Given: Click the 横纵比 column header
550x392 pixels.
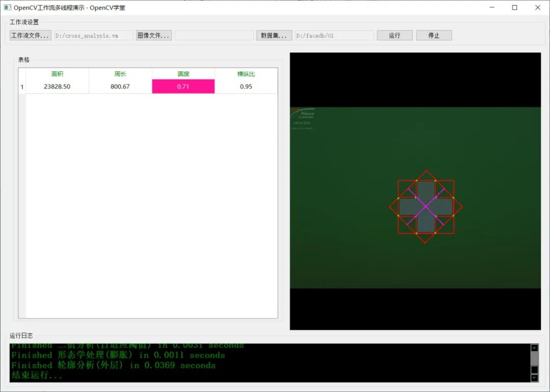Looking at the screenshot, I should [246, 74].
